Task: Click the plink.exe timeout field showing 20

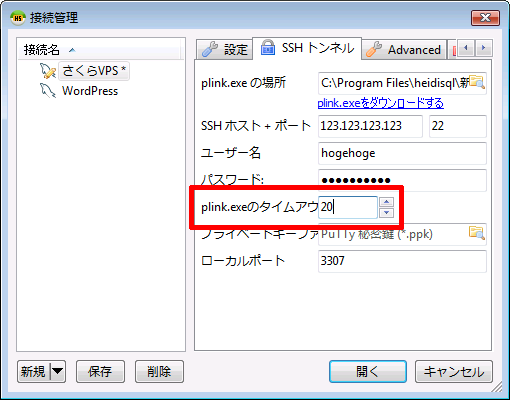Action: point(348,207)
